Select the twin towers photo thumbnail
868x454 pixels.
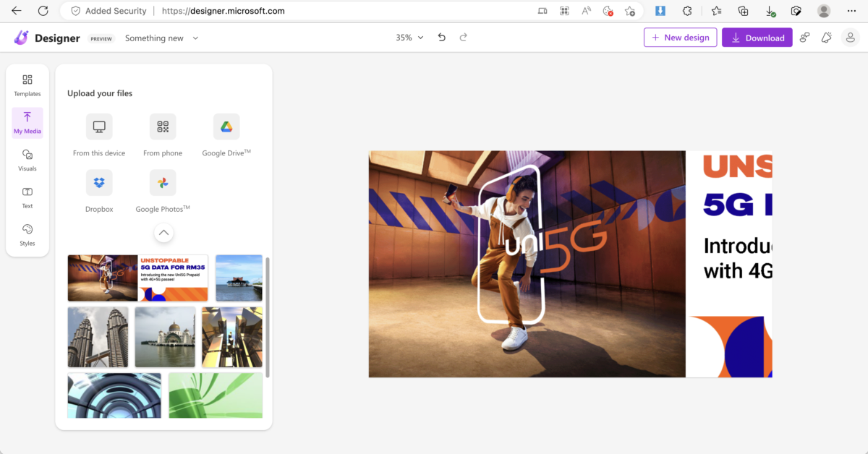pyautogui.click(x=98, y=337)
